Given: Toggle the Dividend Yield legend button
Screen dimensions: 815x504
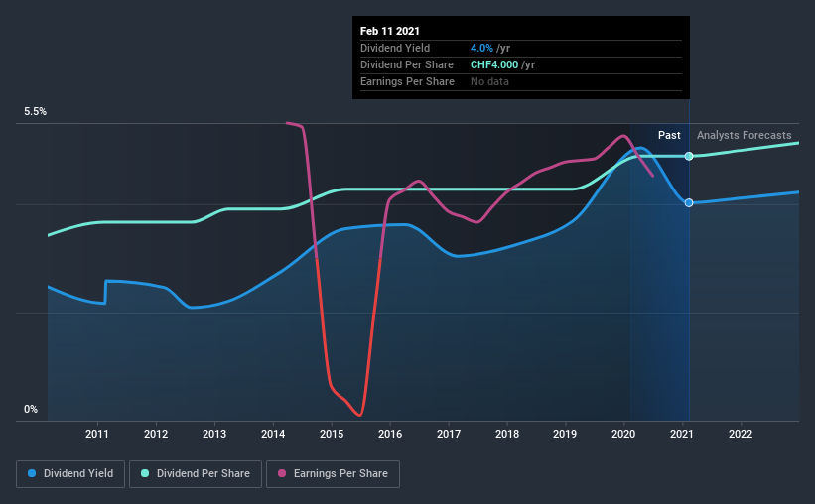Looking at the screenshot, I should tap(70, 474).
